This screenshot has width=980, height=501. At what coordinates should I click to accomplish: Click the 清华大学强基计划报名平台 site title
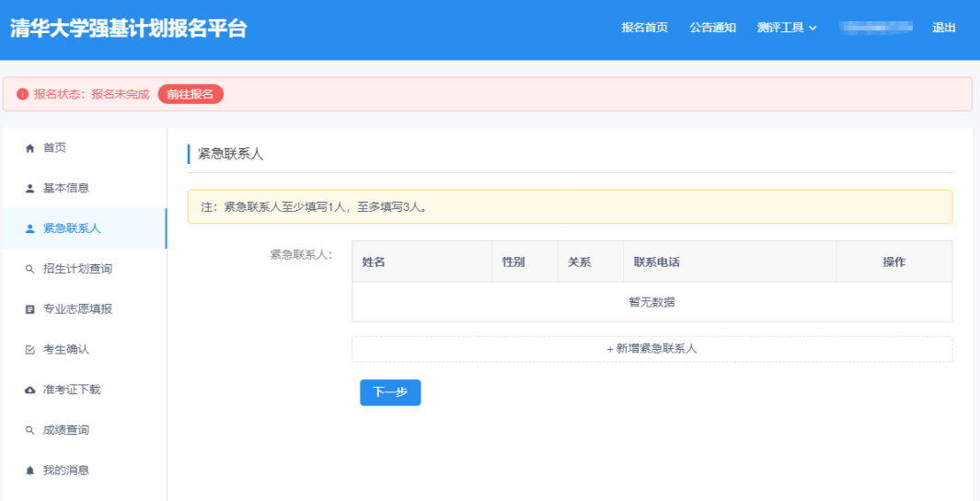click(129, 28)
